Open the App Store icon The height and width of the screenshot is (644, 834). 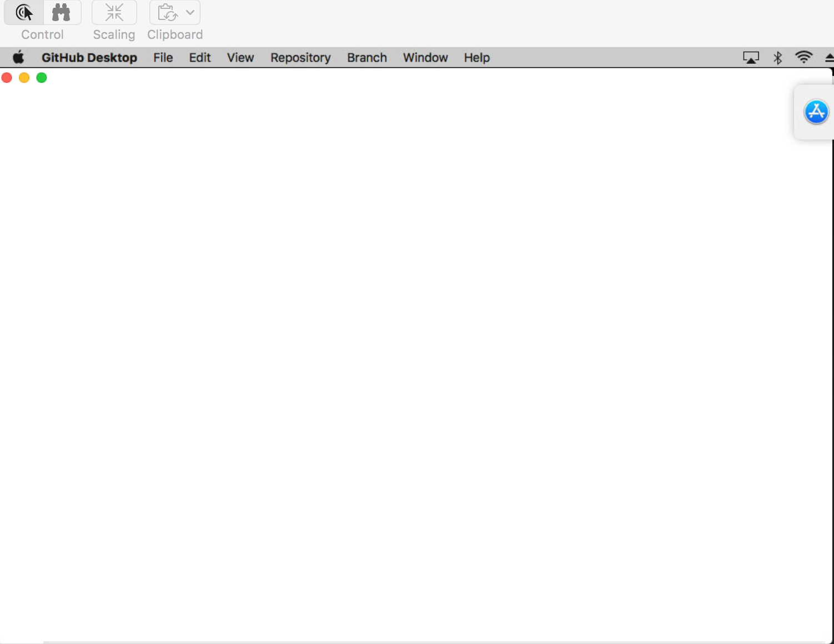click(x=816, y=112)
